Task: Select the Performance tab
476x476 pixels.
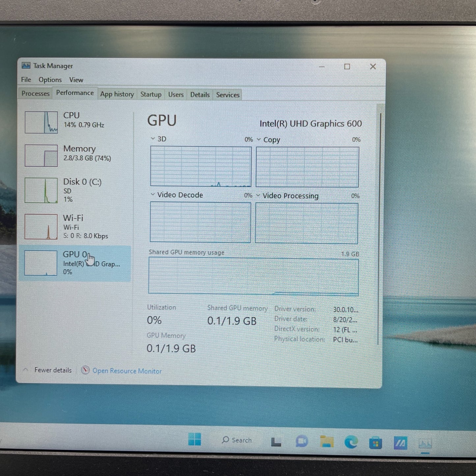Action: tap(75, 93)
